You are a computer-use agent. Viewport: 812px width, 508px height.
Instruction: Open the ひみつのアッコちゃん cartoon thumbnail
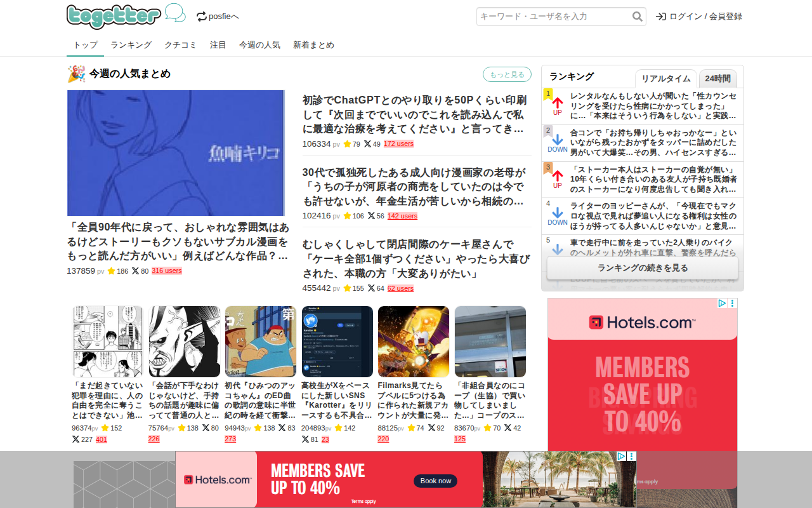pos(261,342)
